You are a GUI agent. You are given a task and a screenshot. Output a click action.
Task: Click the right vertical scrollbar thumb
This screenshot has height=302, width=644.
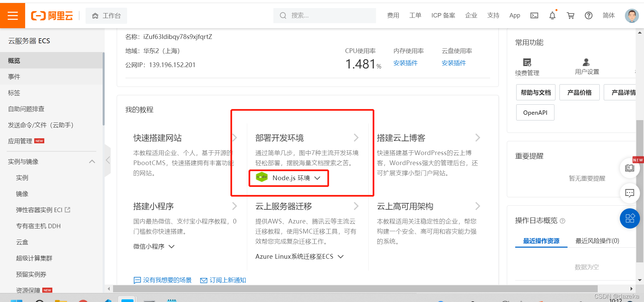point(640,191)
